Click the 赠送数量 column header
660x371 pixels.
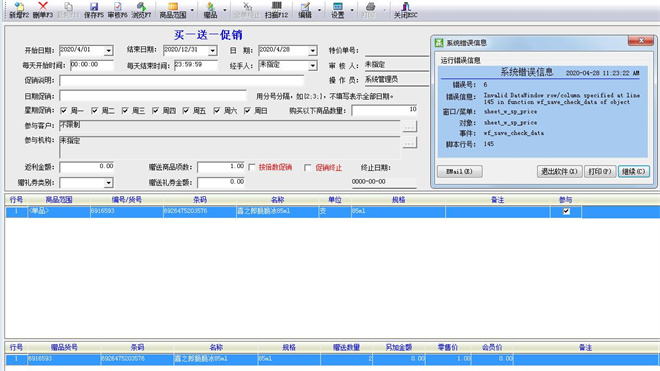coord(346,347)
